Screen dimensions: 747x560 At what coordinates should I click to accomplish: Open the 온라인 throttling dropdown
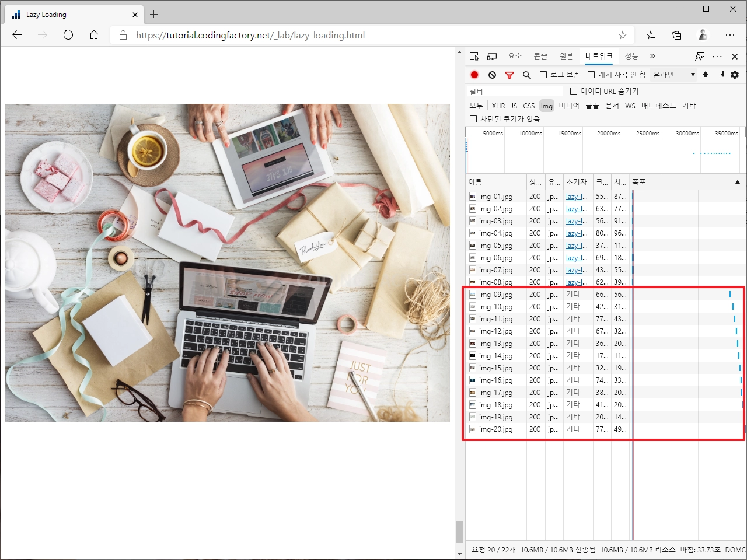pos(674,75)
